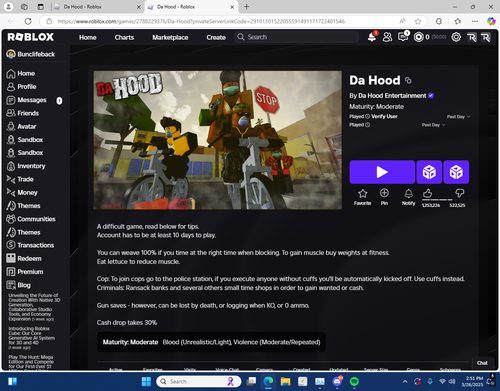Open Edge tab actions menu
Screen dimensions: 500x391
(x=41, y=7)
